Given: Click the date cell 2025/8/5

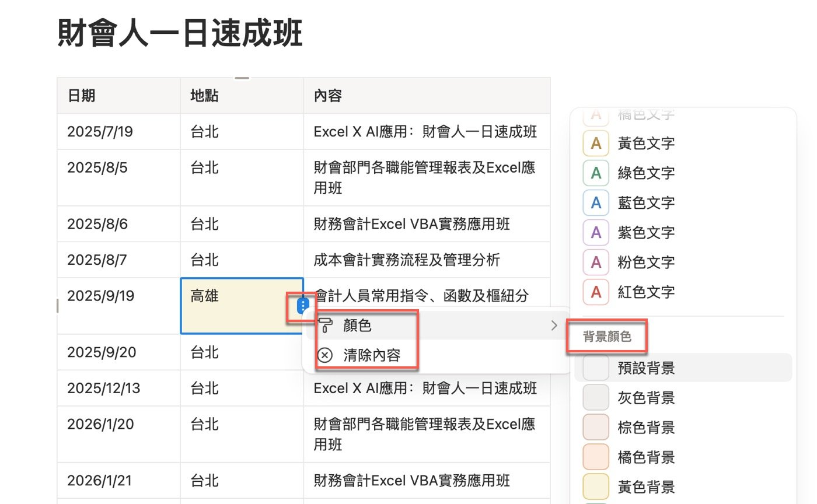Looking at the screenshot, I should point(118,178).
